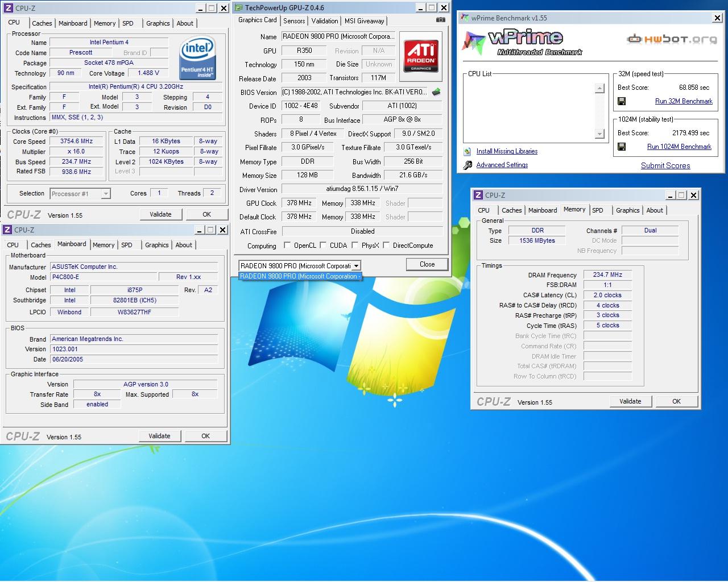Open Validation tab in GPU-Z

pos(325,20)
